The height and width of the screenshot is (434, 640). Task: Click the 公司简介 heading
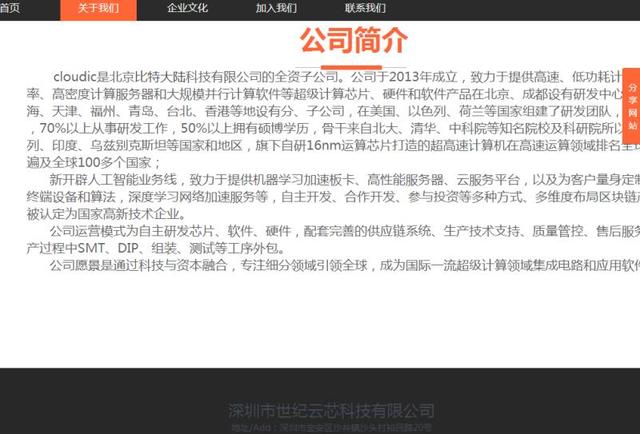(353, 40)
